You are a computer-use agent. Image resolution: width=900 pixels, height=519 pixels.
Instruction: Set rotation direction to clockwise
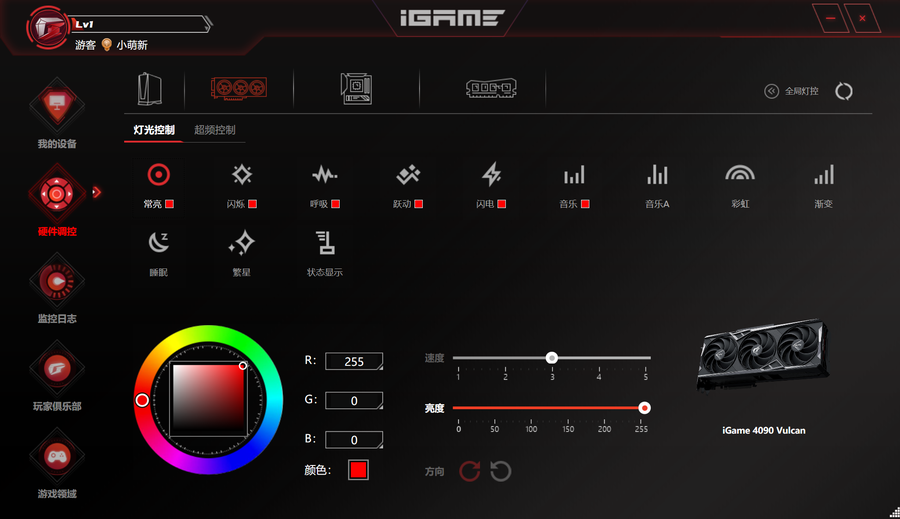tap(470, 471)
